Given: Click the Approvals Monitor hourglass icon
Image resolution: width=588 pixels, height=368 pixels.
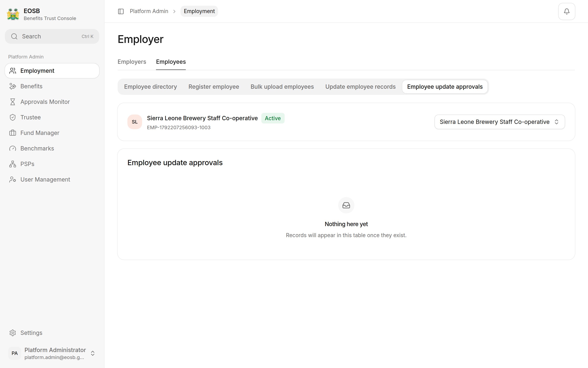Looking at the screenshot, I should [x=13, y=102].
